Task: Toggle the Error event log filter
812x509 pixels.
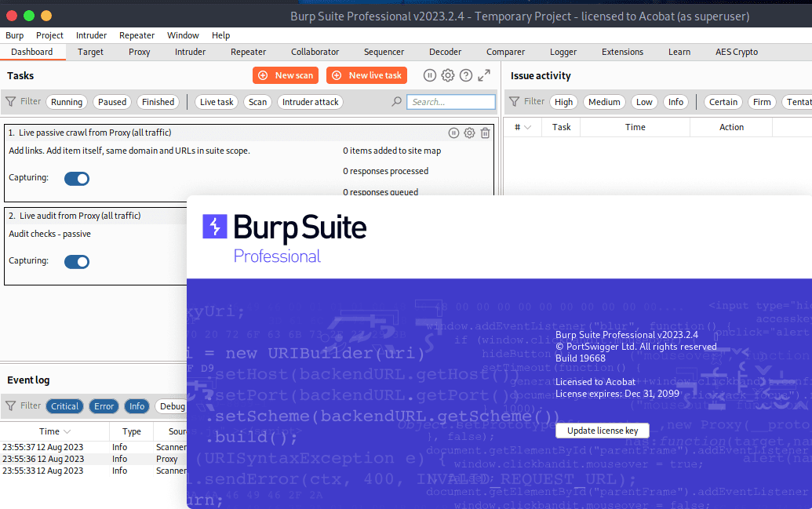Action: (x=104, y=406)
